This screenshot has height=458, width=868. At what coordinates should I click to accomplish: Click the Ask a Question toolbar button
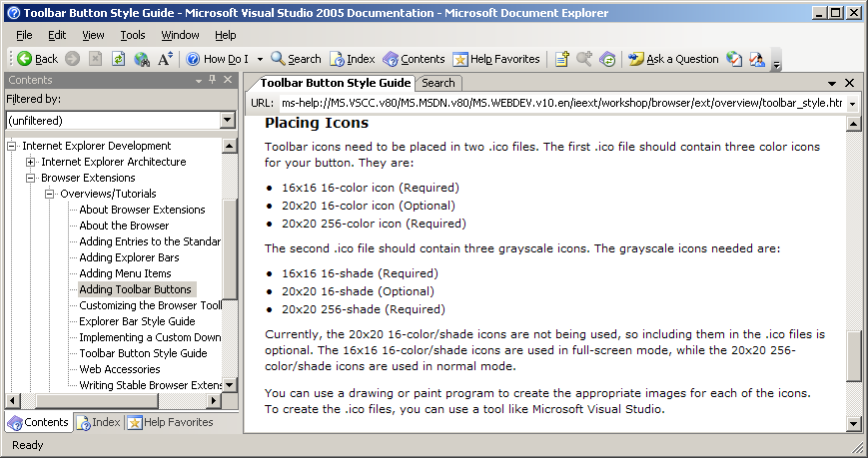tap(673, 59)
